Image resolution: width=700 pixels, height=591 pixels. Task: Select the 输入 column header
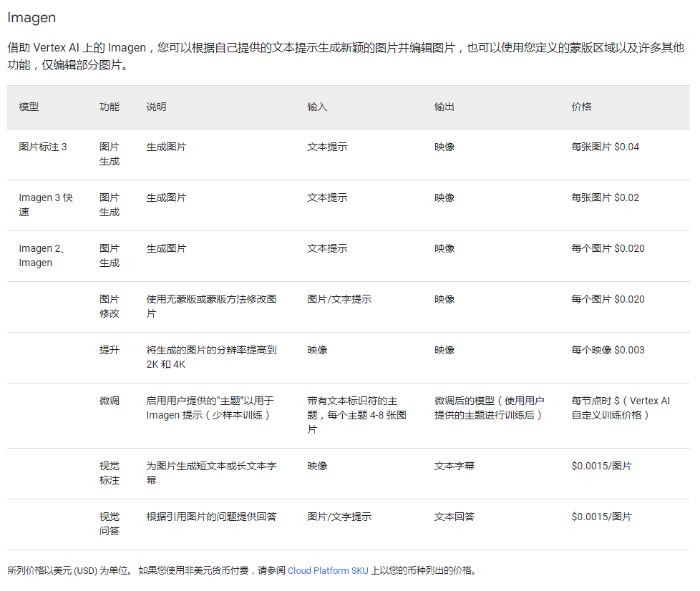[317, 107]
